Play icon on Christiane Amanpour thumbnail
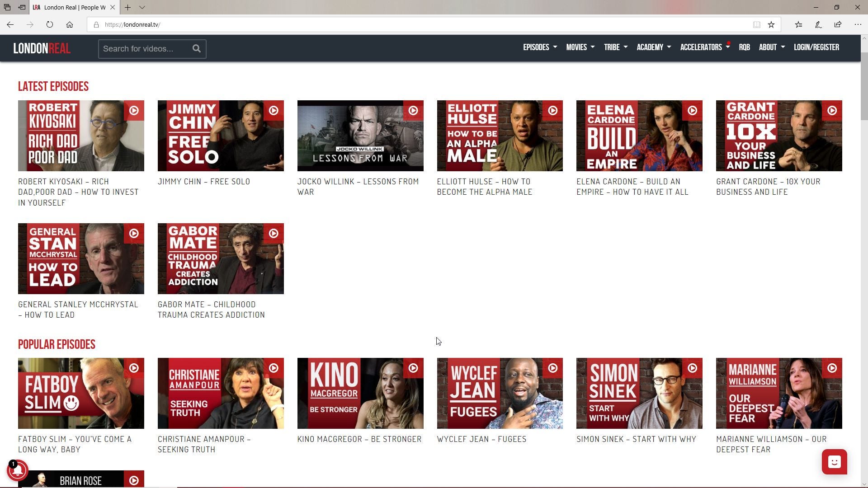Screen dimensions: 868x488 pos(274,368)
